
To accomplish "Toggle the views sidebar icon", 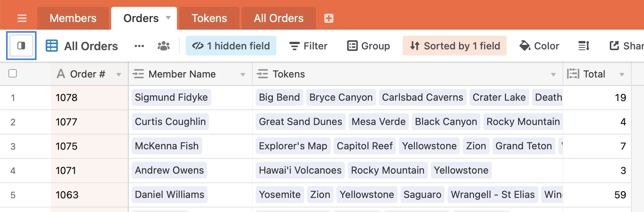I will point(21,46).
